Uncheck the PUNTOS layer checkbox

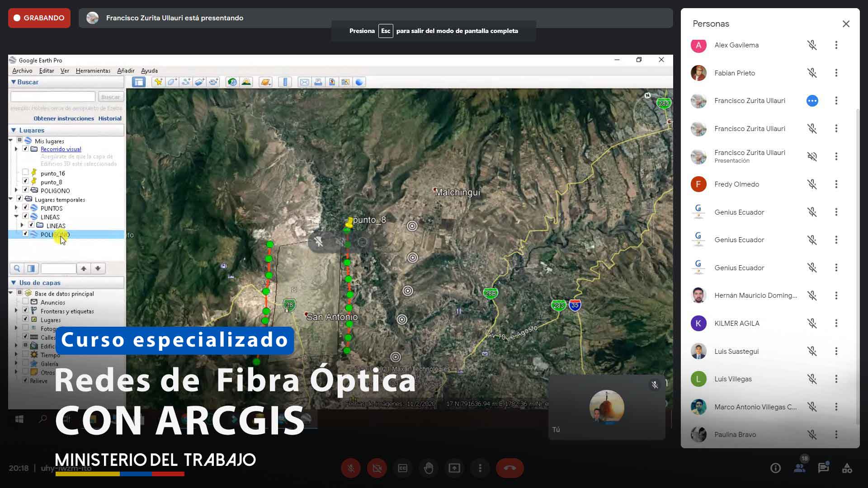click(x=25, y=207)
